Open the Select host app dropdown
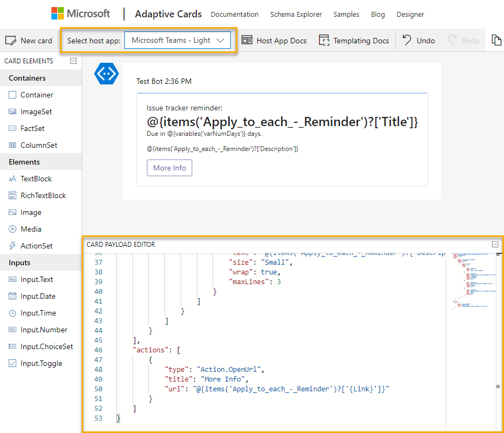 178,40
